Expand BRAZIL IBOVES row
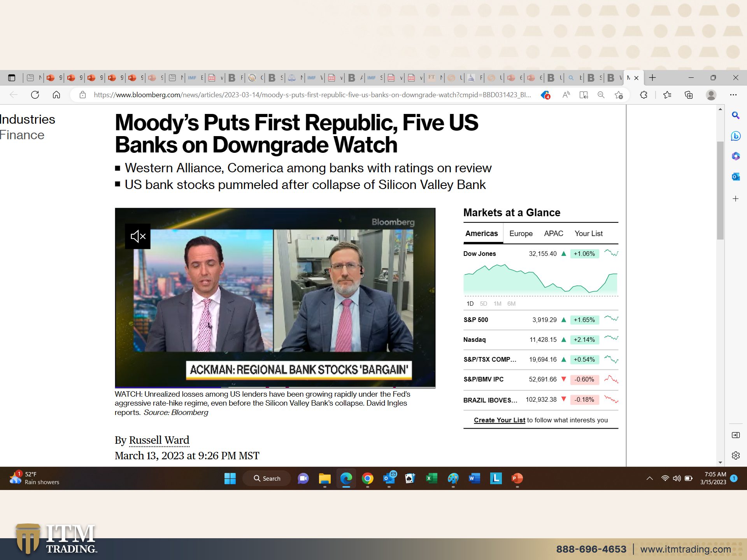The width and height of the screenshot is (747, 560). (x=541, y=400)
